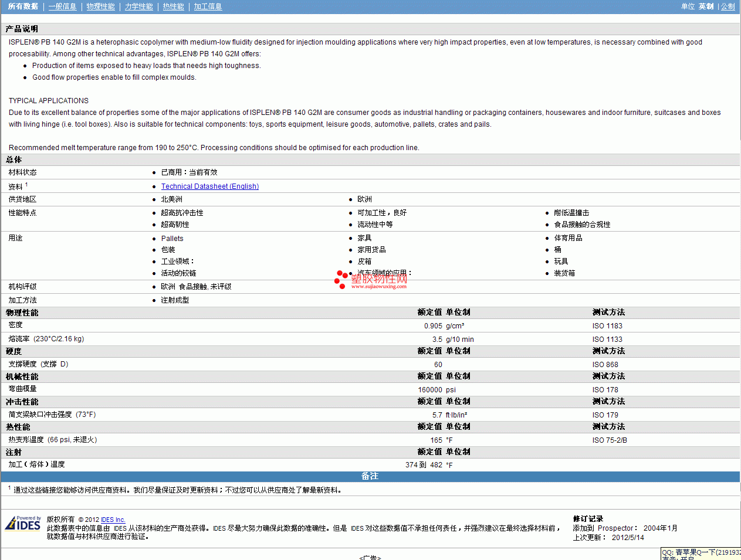Image resolution: width=741 pixels, height=560 pixels.
Task: Click the ISO 1183 test method
Action: click(x=607, y=326)
